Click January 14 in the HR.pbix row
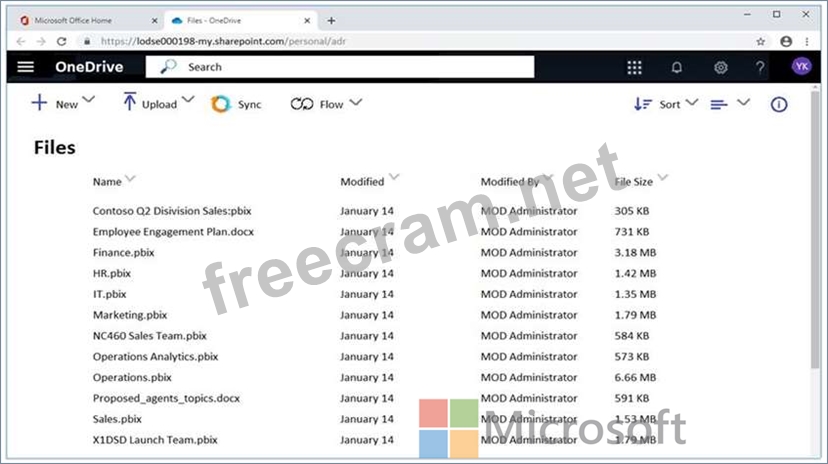 point(367,273)
